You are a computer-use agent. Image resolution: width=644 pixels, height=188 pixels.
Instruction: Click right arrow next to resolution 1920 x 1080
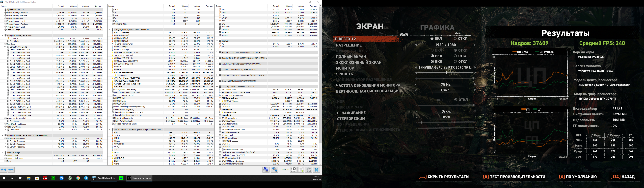point(474,45)
